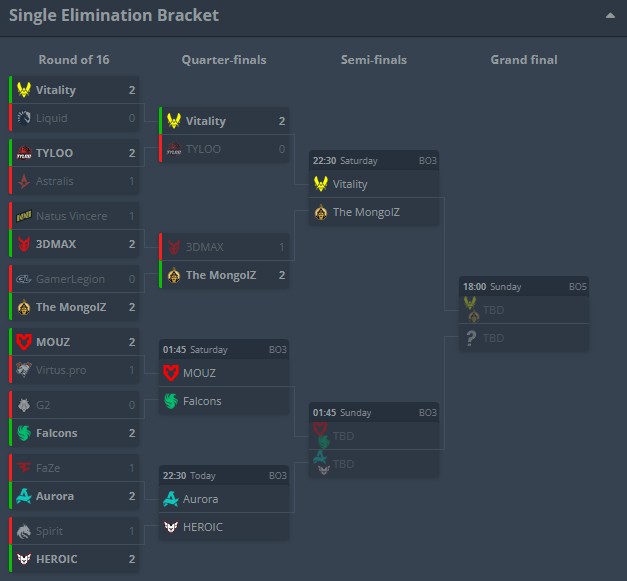
Task: Click the Natus Vincere logo
Action: (25, 216)
